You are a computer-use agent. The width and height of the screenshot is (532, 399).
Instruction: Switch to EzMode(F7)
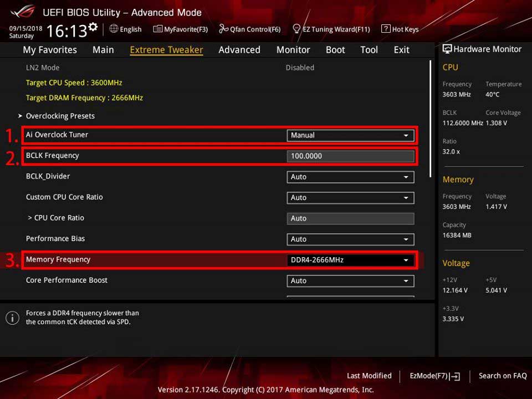(x=435, y=376)
